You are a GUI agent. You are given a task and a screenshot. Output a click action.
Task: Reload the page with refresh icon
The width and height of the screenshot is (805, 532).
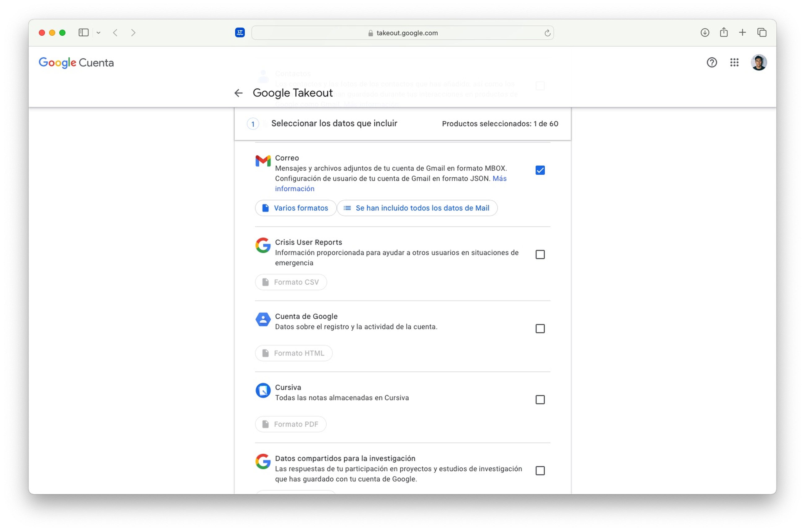coord(547,33)
